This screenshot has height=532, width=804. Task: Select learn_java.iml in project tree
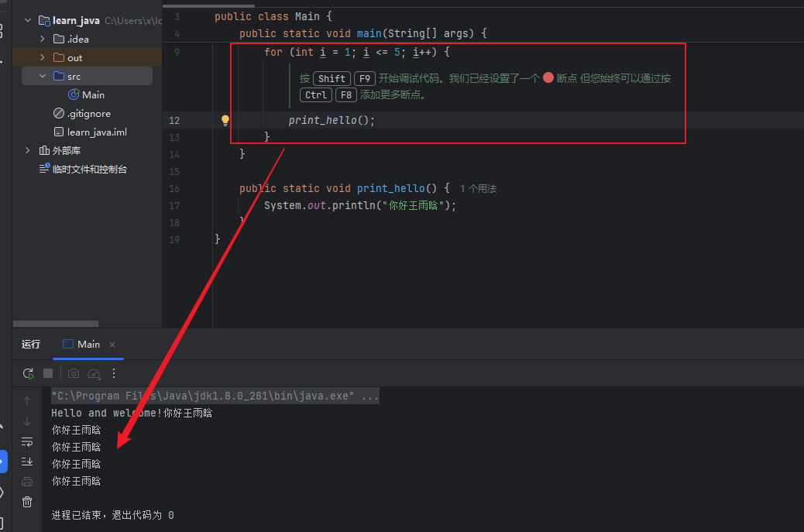pos(97,132)
